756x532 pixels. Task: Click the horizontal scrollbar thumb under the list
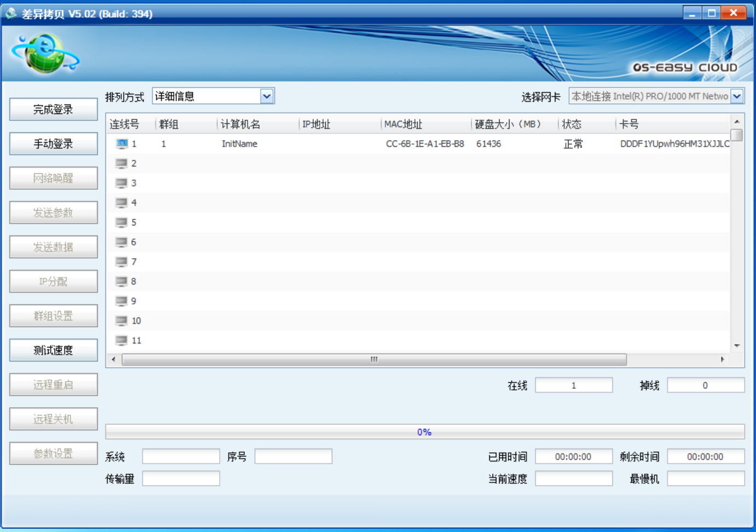click(x=374, y=359)
